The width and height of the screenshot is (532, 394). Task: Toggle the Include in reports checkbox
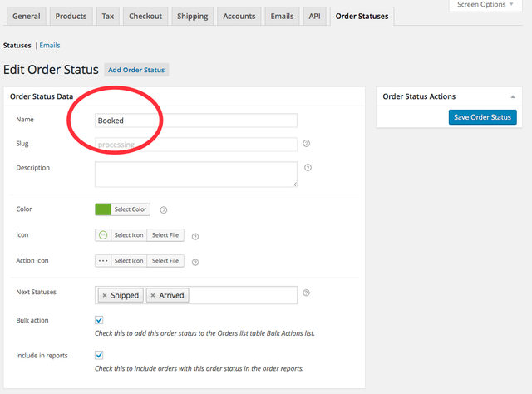(x=99, y=355)
